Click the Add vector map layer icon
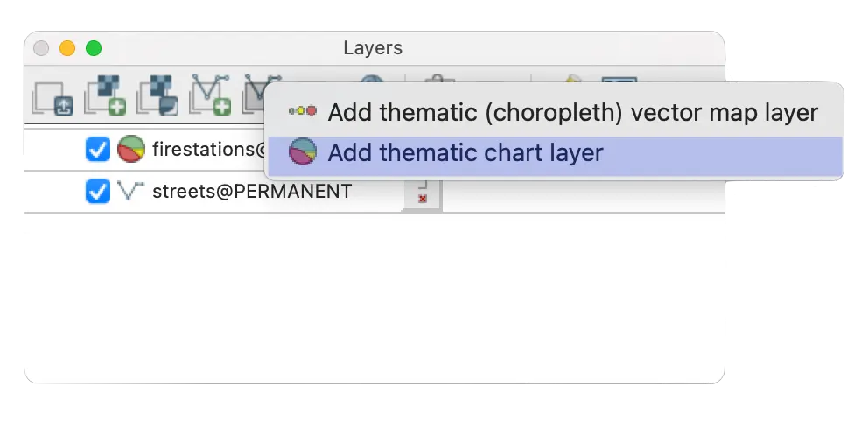Viewport: 868px width, 422px height. pos(211,96)
